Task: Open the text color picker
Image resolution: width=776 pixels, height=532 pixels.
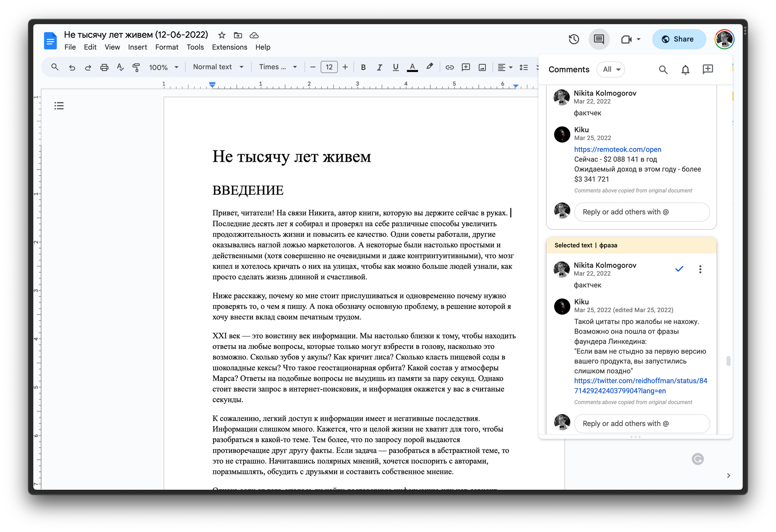Action: coord(412,67)
